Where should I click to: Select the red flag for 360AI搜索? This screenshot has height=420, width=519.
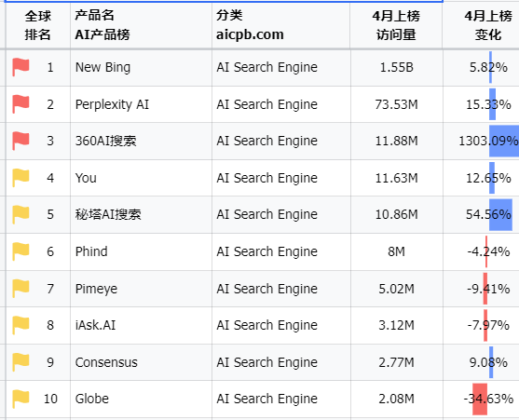20,141
